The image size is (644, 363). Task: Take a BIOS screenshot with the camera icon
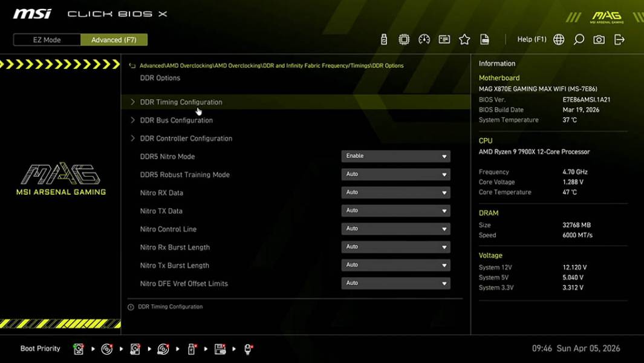598,39
